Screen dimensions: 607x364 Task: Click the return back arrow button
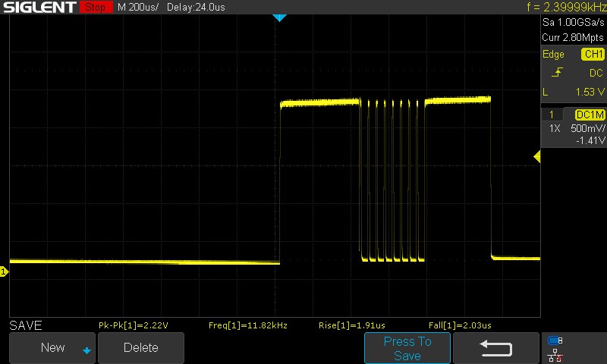pyautogui.click(x=496, y=348)
